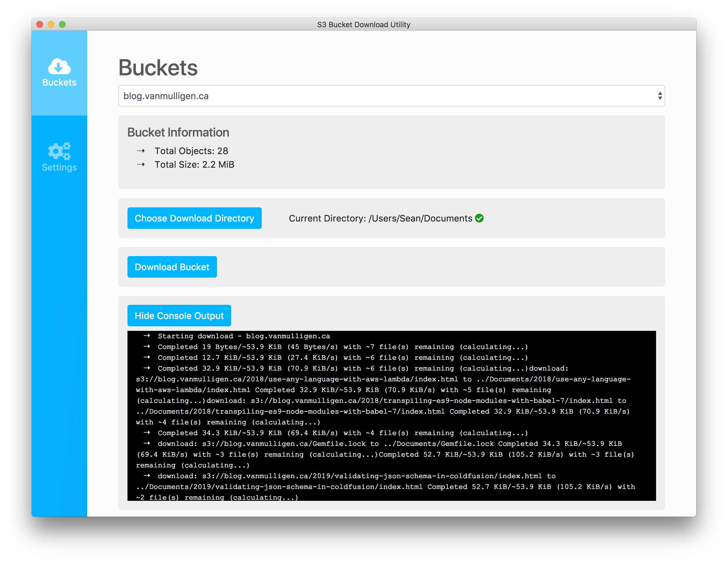Viewport: 728px width, 562px height.
Task: Click the red close window button
Action: tap(40, 24)
